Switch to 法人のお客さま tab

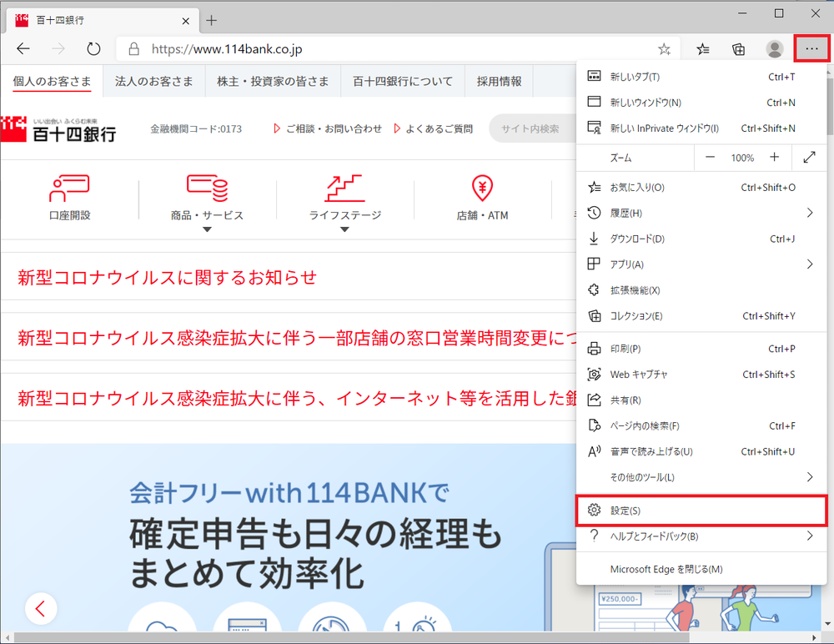point(153,82)
